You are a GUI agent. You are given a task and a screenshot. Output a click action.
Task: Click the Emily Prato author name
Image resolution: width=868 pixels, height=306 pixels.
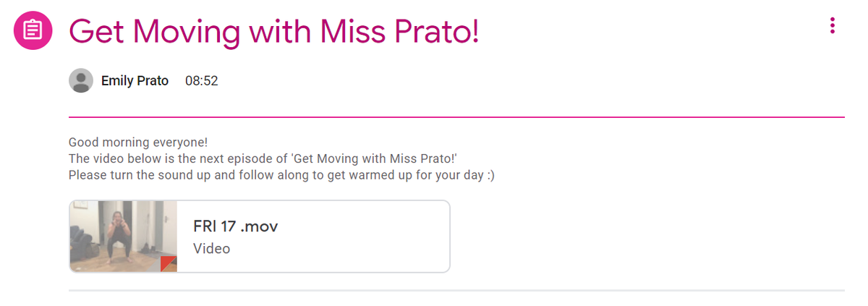point(135,81)
